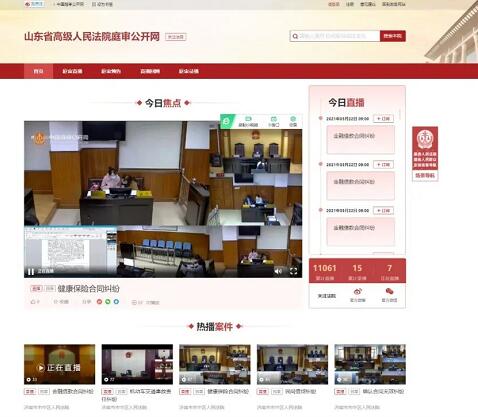478x417 pixels.
Task: Subscribe to the third 今日直播 schedule entry
Action: pos(383,211)
